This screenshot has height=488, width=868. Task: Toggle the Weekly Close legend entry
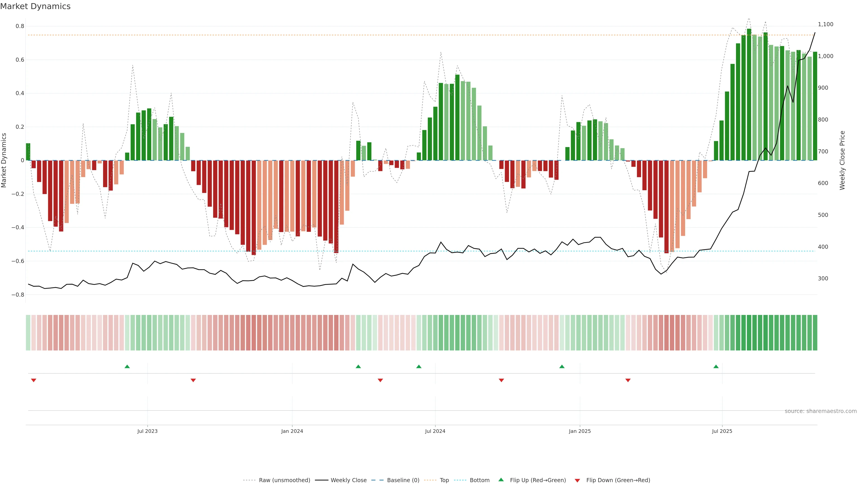point(348,480)
